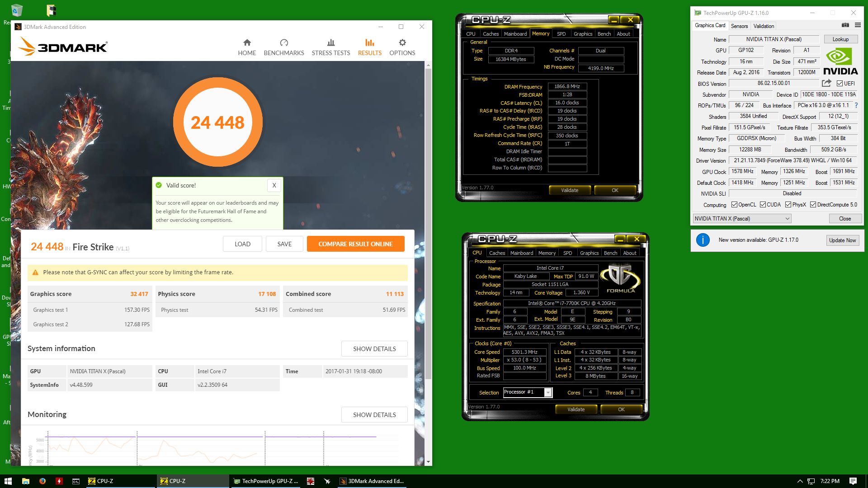
Task: Click the 3DMark scrollbar up arrow
Action: pos(428,65)
